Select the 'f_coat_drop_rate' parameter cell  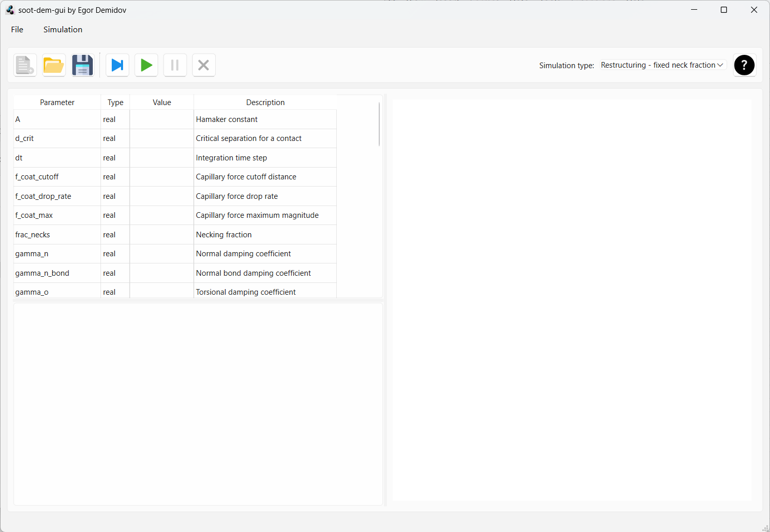pyautogui.click(x=57, y=196)
